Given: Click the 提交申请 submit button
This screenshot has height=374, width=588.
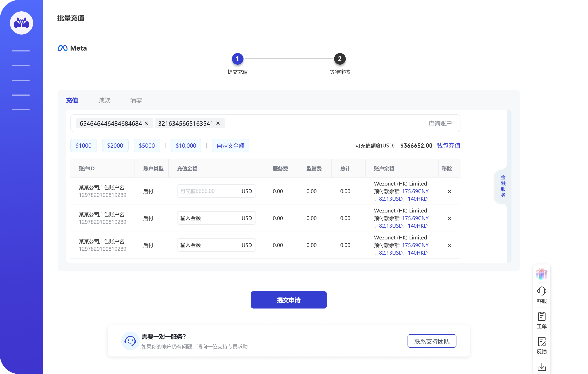Looking at the screenshot, I should (x=288, y=300).
